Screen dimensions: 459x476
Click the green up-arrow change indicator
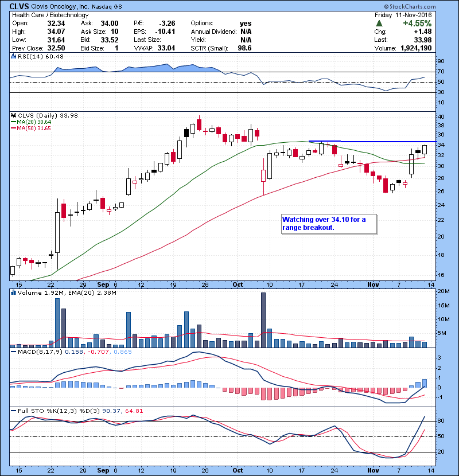[379, 24]
